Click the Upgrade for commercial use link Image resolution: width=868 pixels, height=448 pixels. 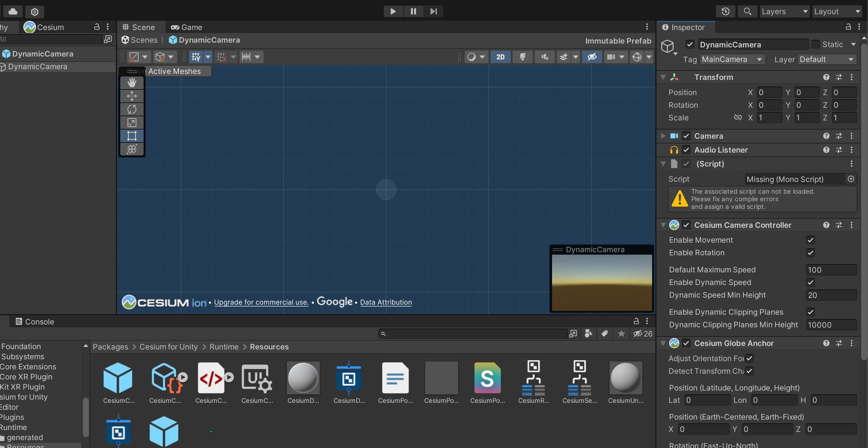coord(261,302)
